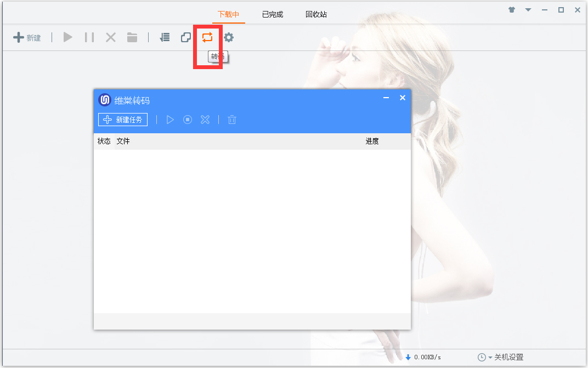Click 新建任务 in the 维棠转码 window
This screenshot has height=368, width=588.
[123, 120]
